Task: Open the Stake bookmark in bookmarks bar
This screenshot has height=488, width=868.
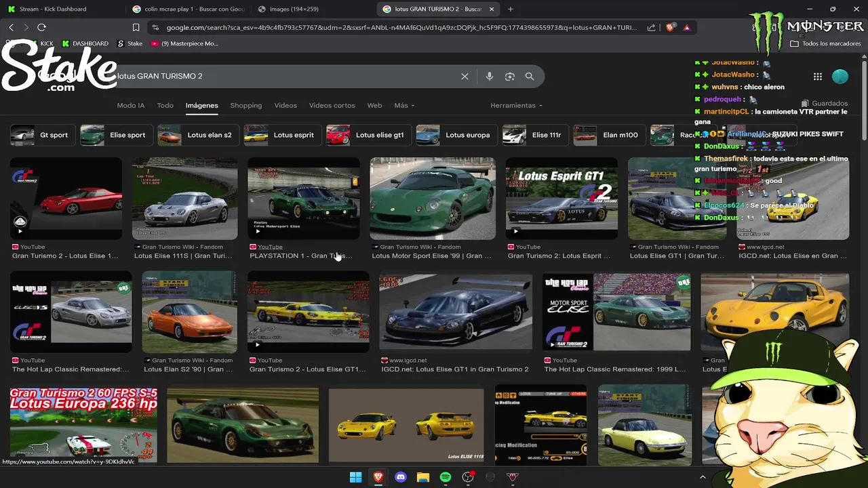Action: [130, 43]
